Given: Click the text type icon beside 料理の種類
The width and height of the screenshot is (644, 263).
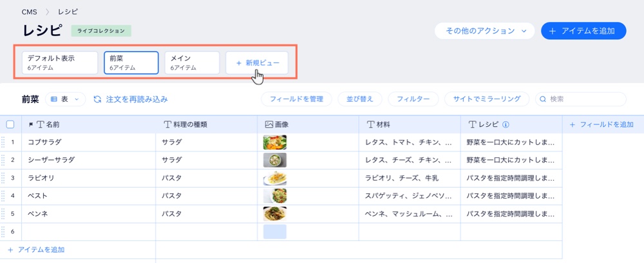Looking at the screenshot, I should pos(168,124).
